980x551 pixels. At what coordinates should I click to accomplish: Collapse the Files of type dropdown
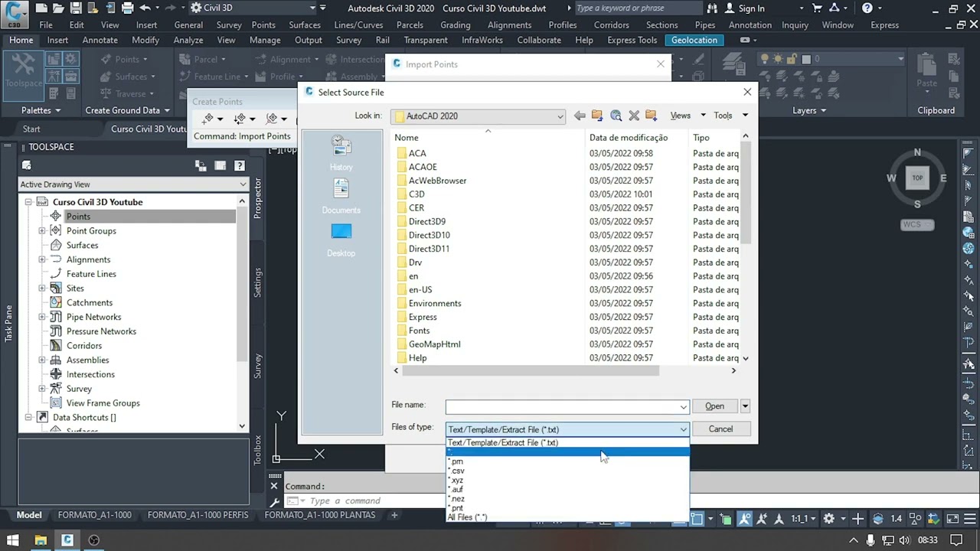[683, 429]
